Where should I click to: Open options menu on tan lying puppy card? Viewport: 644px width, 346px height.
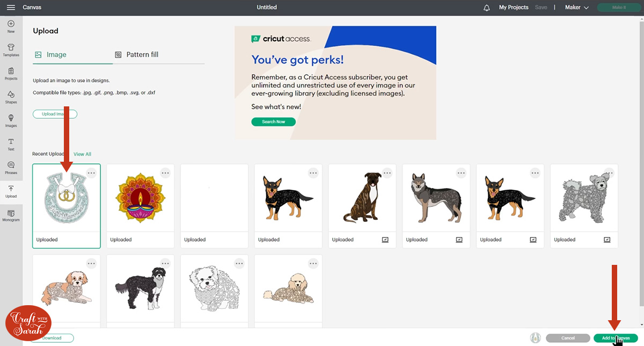point(91,263)
